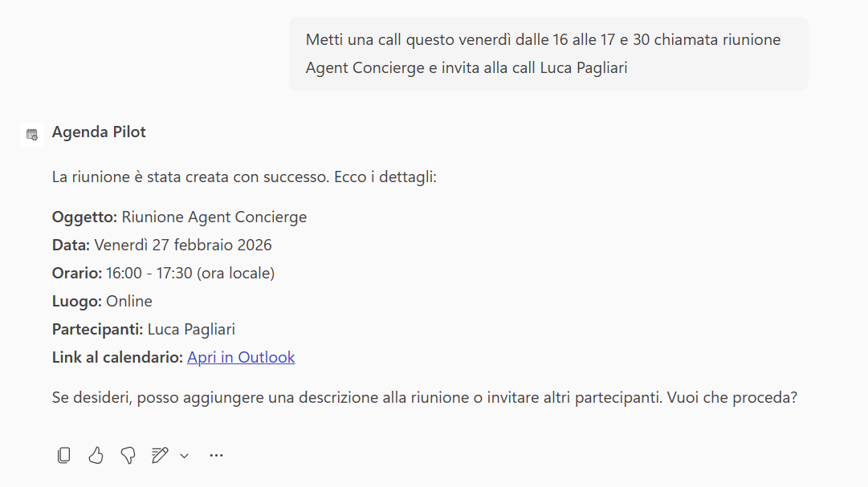Screen dimensions: 868x487
Task: Click the 'Online' location value
Action: click(x=129, y=302)
